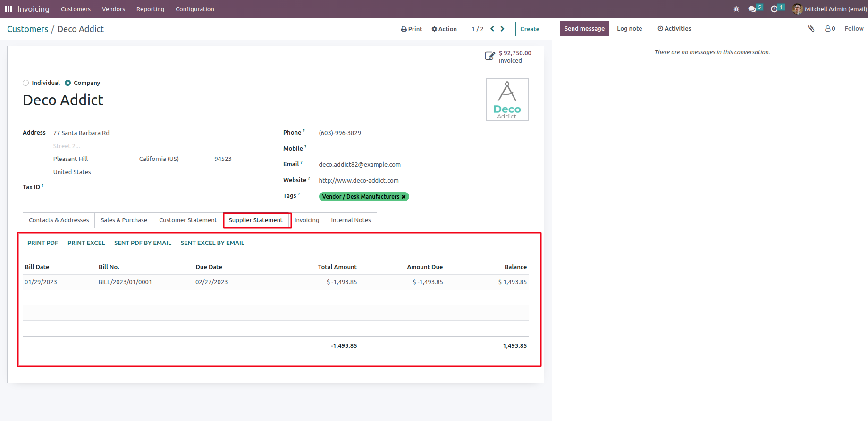Click the email address field

tap(360, 165)
